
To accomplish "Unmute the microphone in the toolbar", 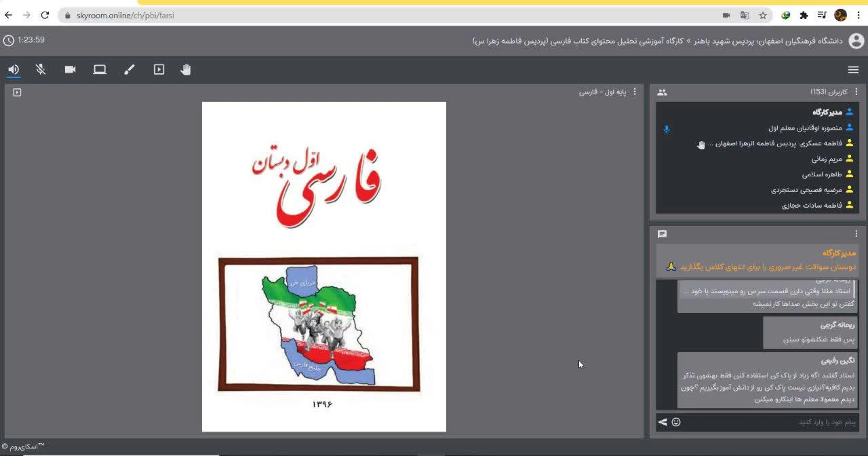I will point(41,69).
